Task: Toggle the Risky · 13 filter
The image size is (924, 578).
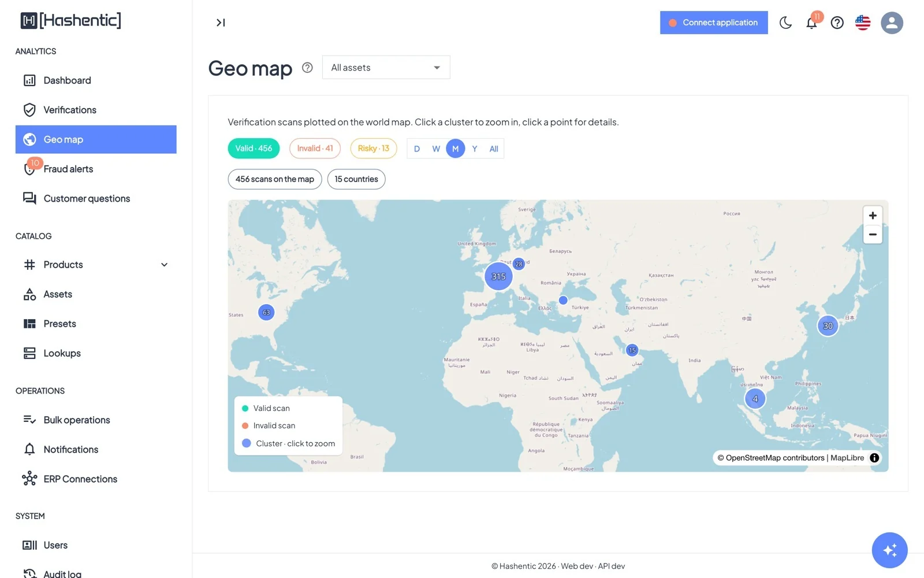Action: click(374, 149)
